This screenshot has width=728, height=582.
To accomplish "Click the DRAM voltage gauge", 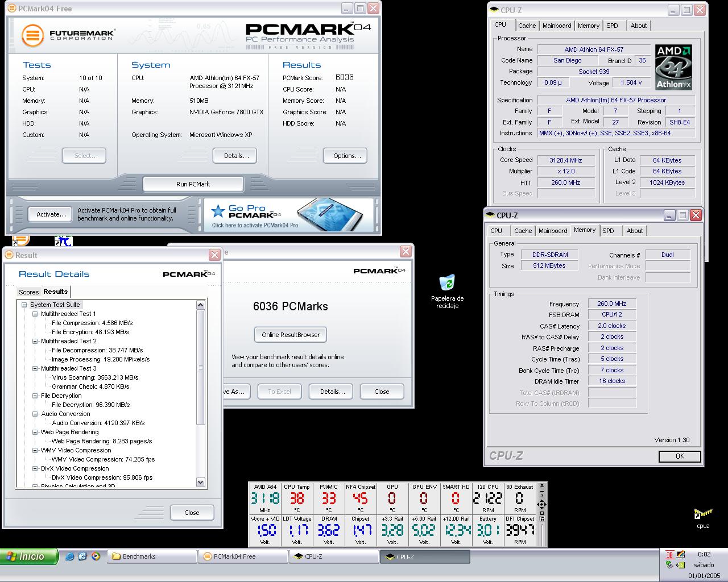I will tap(329, 530).
